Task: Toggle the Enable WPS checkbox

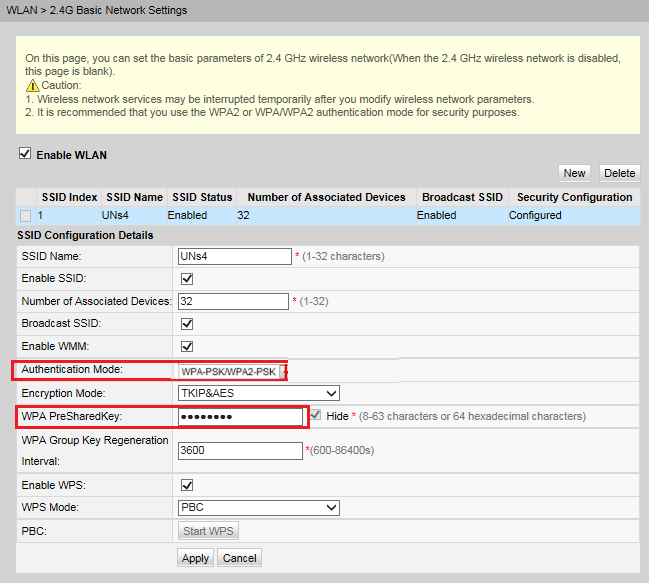Action: pyautogui.click(x=186, y=485)
